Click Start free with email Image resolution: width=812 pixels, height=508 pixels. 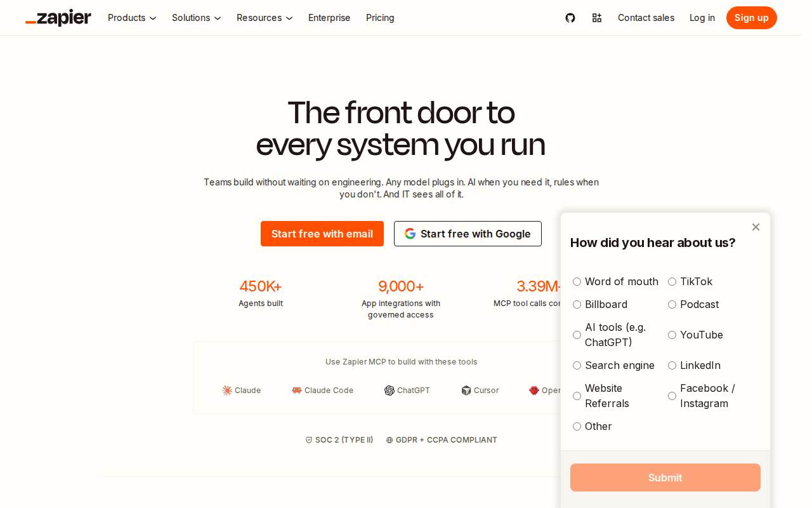click(x=322, y=234)
